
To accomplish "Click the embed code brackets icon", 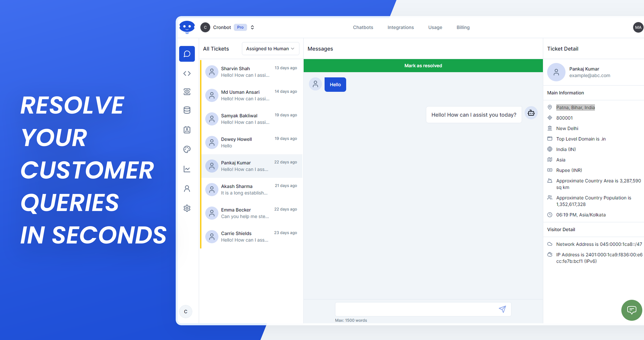I will (187, 73).
